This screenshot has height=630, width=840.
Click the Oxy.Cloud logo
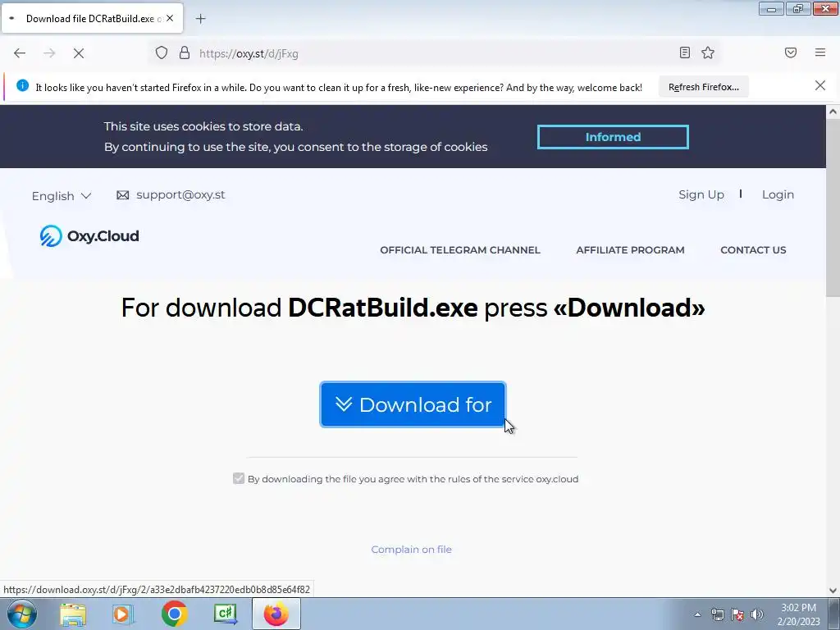(x=89, y=235)
